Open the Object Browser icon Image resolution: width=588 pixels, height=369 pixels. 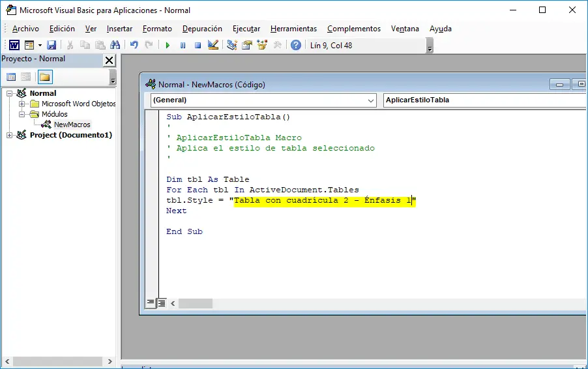coord(262,46)
